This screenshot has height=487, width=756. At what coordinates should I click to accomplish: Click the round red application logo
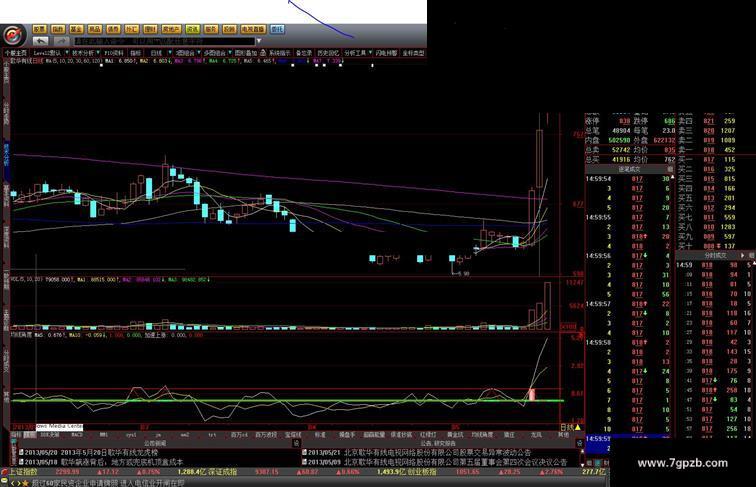(14, 35)
